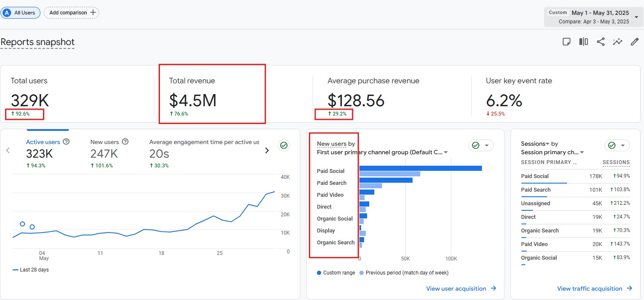Click the pencil customize report icon
Screen dimensions: 644x300
(635, 42)
